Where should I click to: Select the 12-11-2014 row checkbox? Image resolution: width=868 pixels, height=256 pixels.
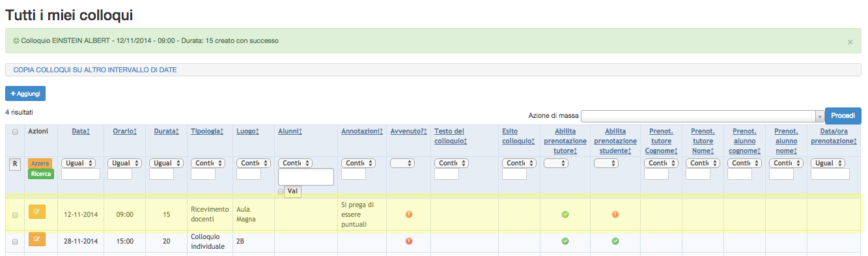(15, 215)
